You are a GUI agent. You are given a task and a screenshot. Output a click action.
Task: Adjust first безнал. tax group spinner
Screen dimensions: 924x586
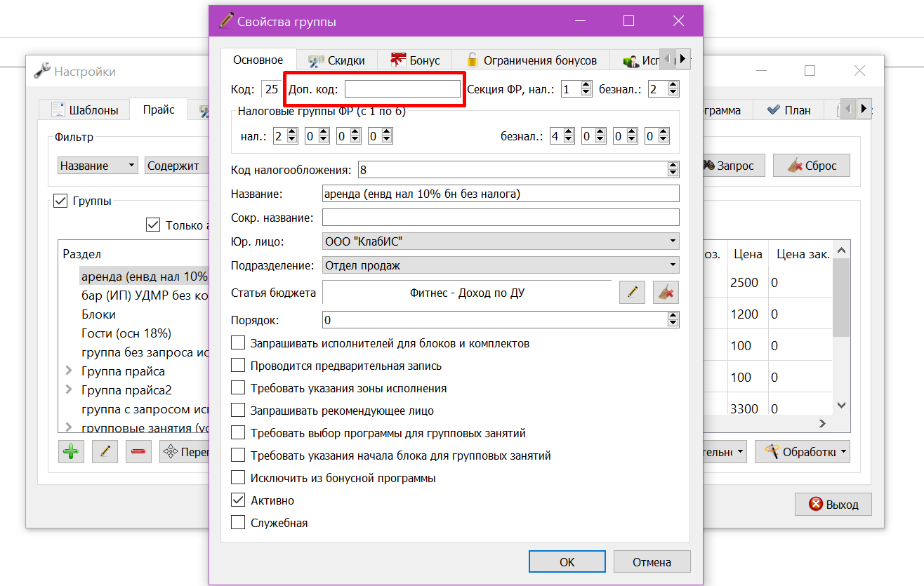click(x=561, y=136)
